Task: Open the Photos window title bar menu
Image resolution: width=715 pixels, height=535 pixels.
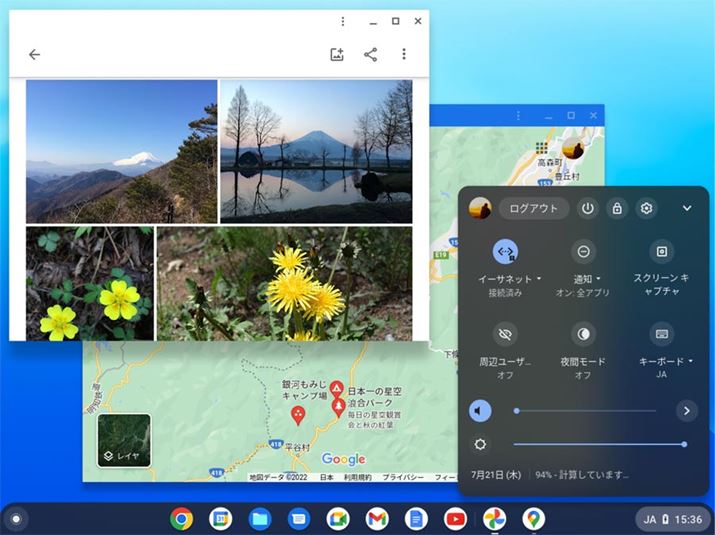Action: (343, 21)
